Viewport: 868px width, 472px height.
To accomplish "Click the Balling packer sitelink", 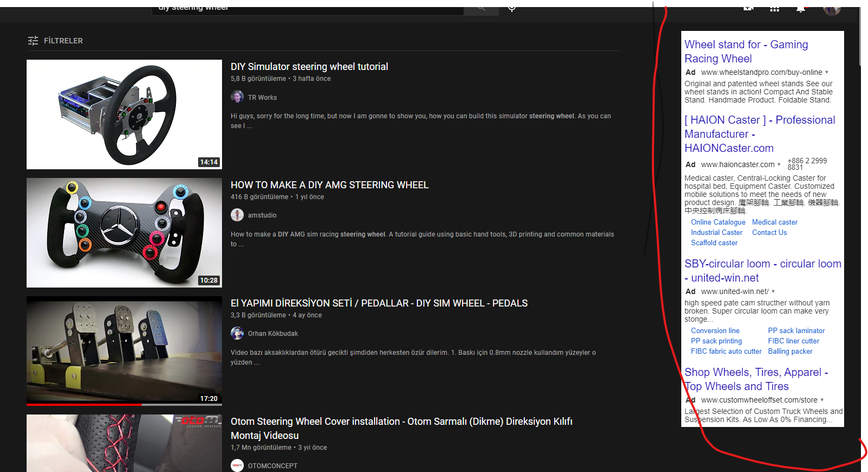I will click(790, 352).
